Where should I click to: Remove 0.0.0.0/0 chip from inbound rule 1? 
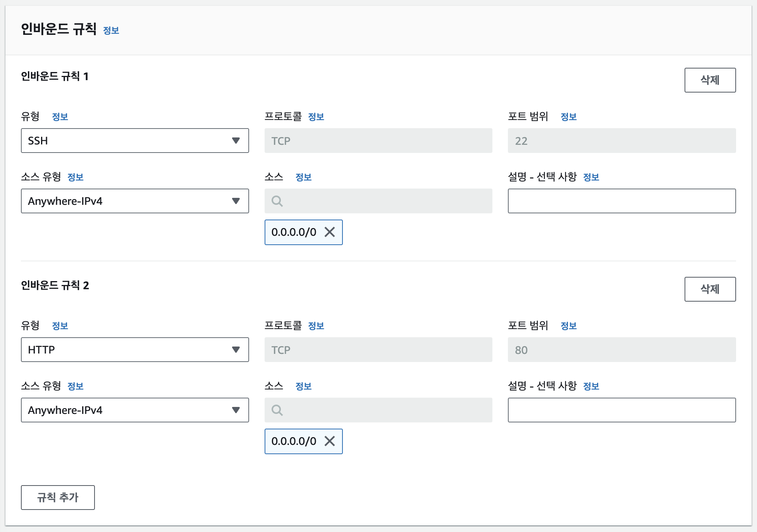click(330, 232)
